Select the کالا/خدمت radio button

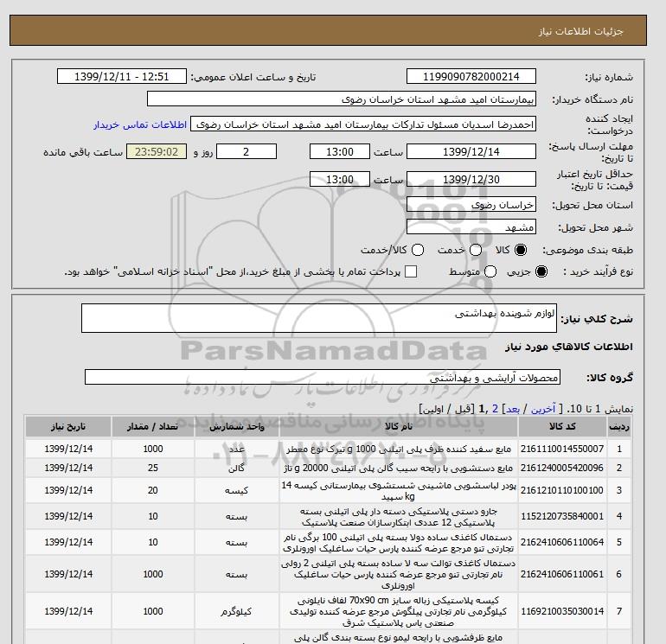(418, 250)
